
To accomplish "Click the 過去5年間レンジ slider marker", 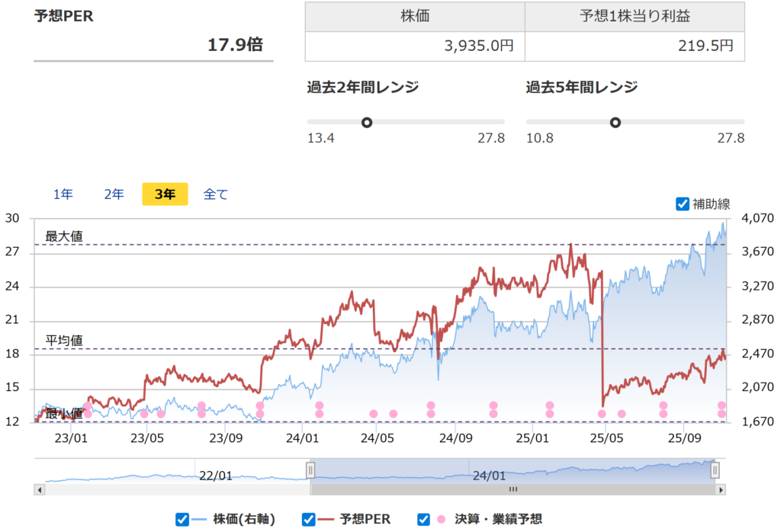I will [615, 121].
